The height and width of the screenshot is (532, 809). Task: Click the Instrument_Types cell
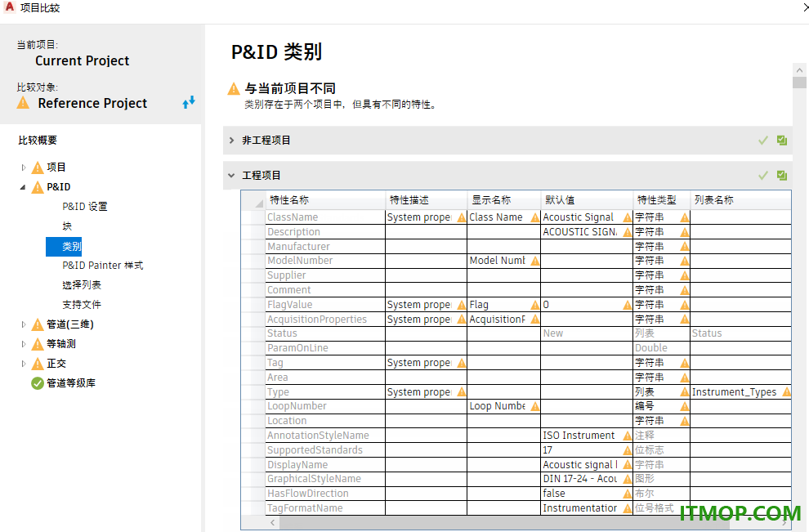click(740, 392)
